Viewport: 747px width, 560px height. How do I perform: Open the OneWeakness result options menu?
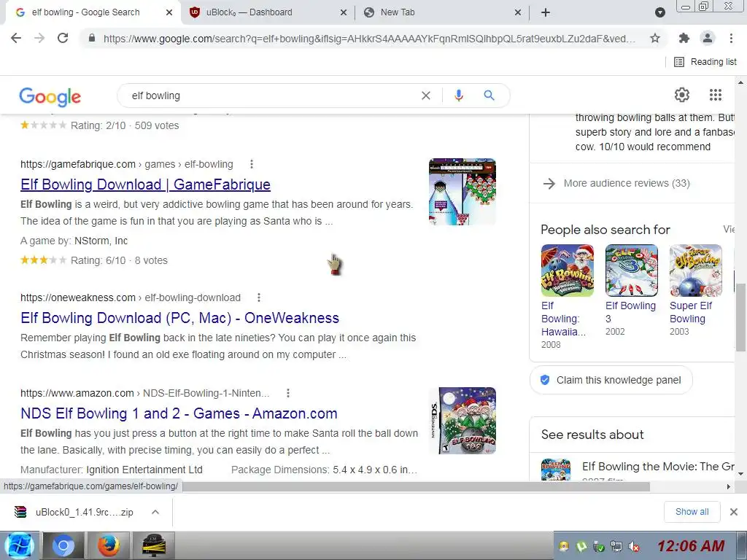259,297
